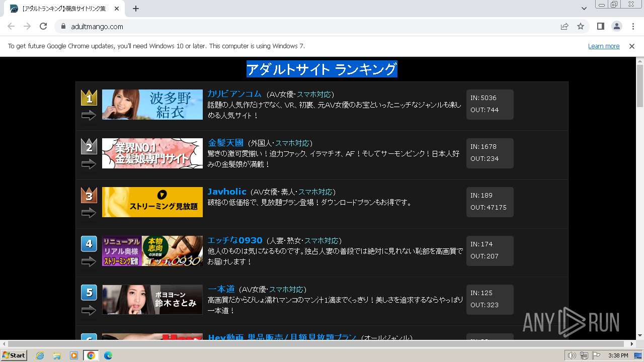Click the vertical scrollbar thumb
Screen dimensions: 644x362
pos(639,85)
